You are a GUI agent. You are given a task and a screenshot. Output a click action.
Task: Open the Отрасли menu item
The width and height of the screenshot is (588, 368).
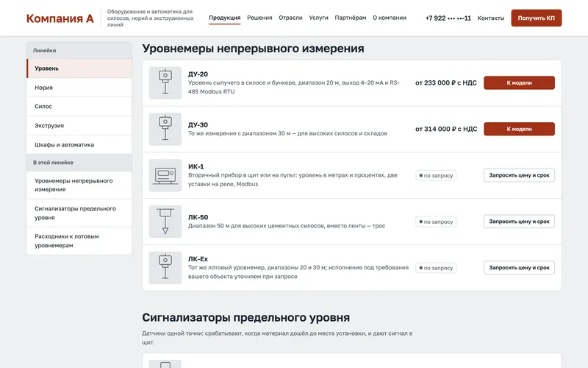tap(290, 18)
